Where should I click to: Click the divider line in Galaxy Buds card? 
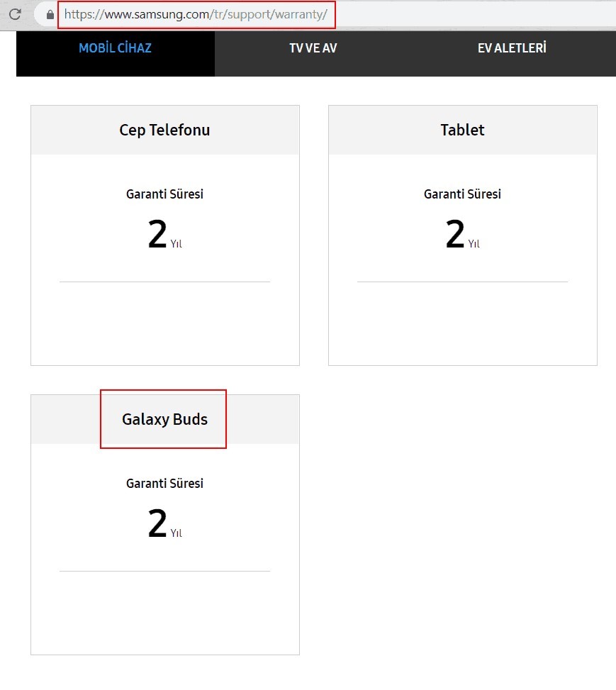point(165,571)
